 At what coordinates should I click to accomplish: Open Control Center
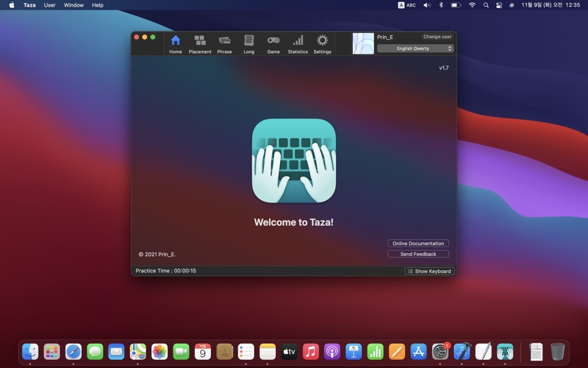tap(499, 5)
